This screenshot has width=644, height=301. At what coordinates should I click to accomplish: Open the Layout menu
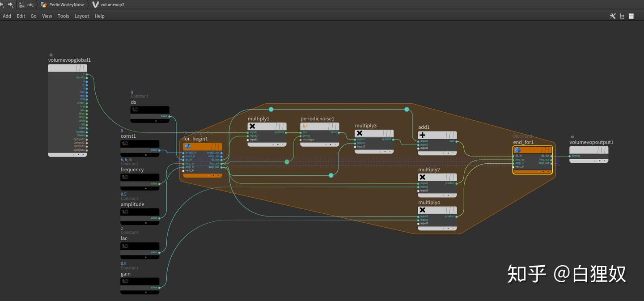pos(82,16)
